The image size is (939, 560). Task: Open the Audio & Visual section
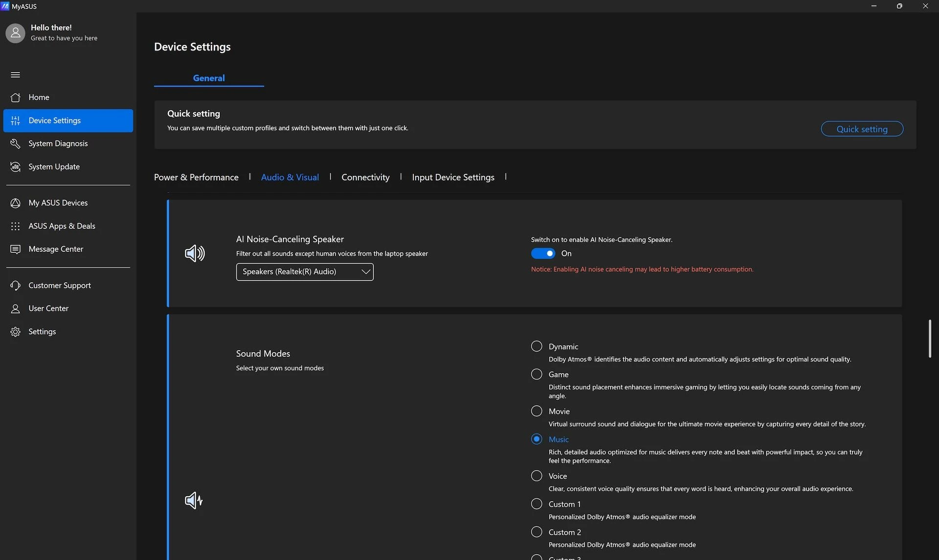pos(290,177)
